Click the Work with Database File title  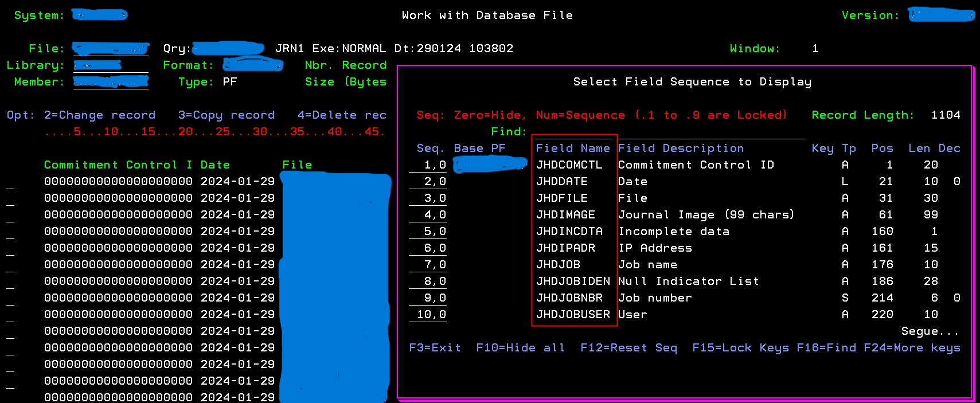click(x=487, y=15)
